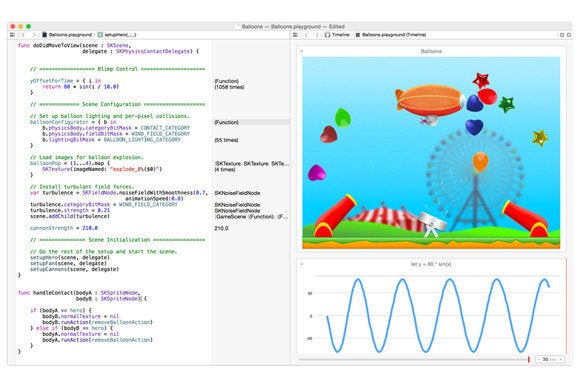The height and width of the screenshot is (388, 580).
Task: Click the 'Balloons' preview title
Action: click(431, 51)
